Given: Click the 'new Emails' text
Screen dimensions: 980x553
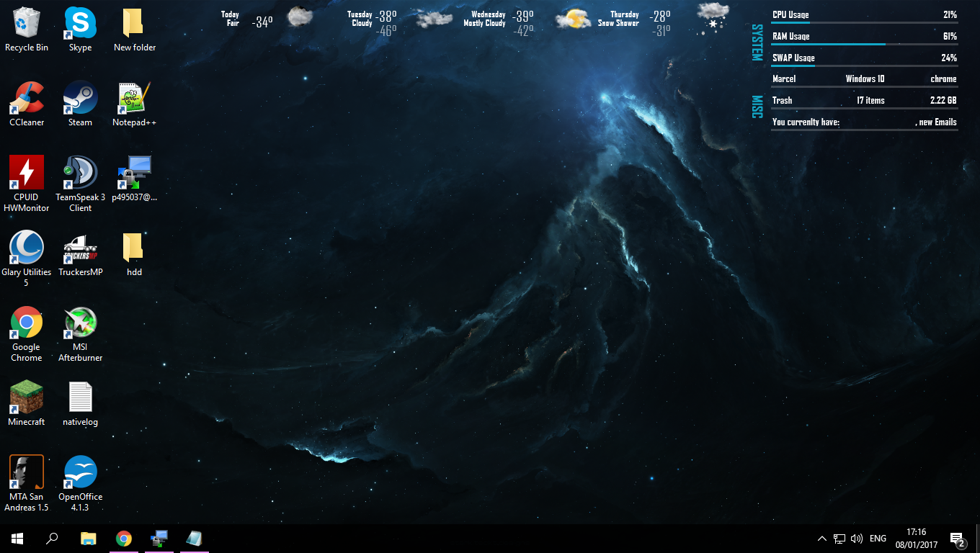Looking at the screenshot, I should click(937, 122).
